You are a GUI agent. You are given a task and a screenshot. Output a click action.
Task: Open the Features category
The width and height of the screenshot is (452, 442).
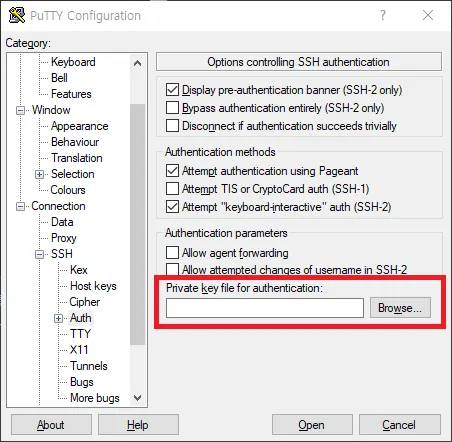click(x=71, y=94)
